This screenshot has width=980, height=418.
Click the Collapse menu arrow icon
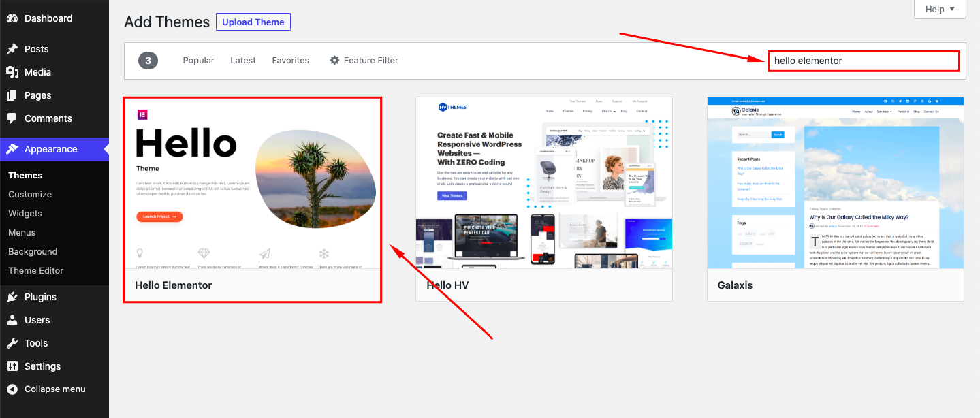12,389
